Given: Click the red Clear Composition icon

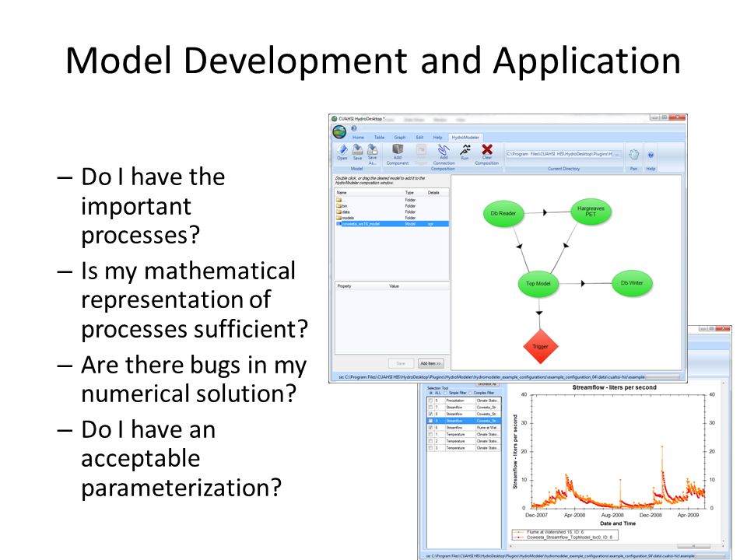Looking at the screenshot, I should pos(487,149).
